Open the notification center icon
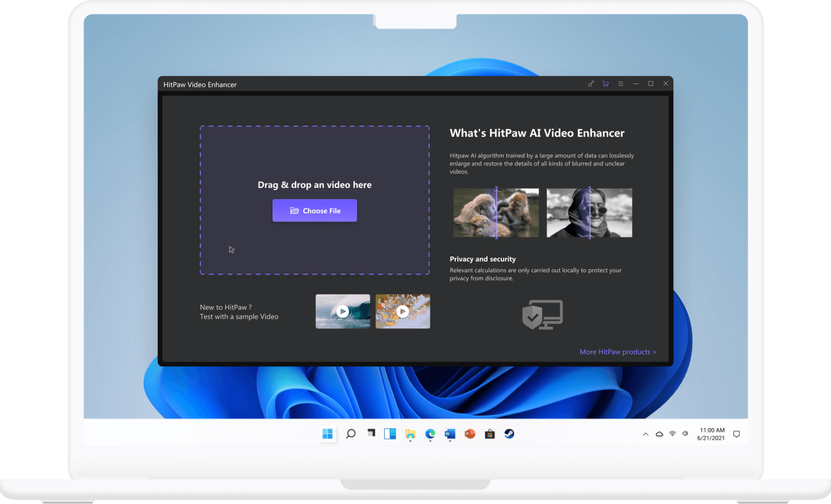Screen dimensions: 831x504 coord(737,434)
